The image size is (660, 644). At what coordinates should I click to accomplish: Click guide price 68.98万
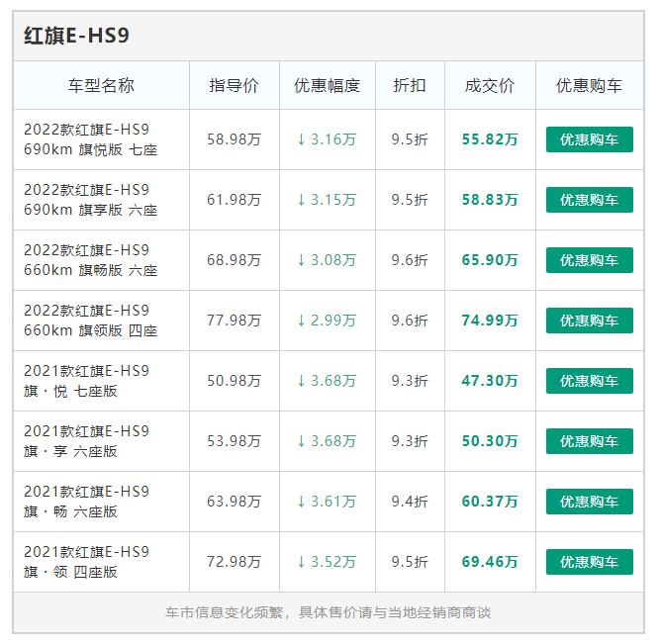pyautogui.click(x=235, y=260)
